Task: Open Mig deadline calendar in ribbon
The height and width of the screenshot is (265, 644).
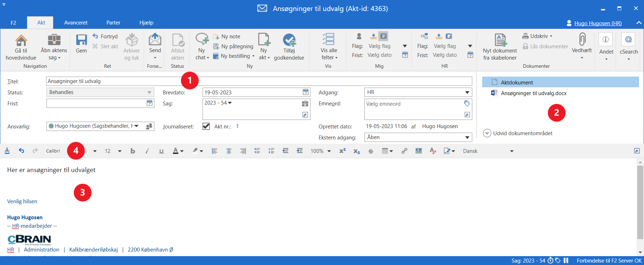Action: [x=405, y=55]
